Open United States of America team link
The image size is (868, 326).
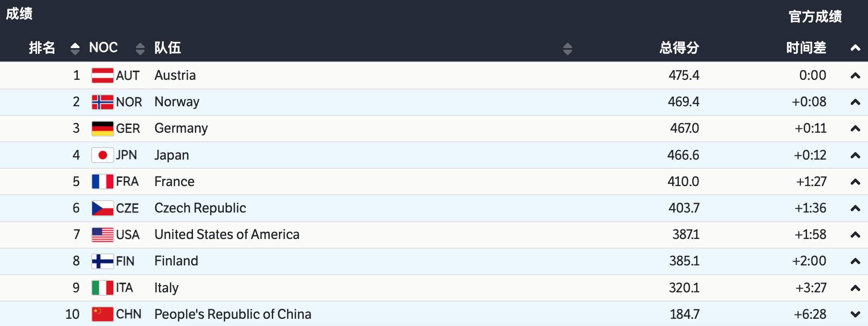click(x=227, y=235)
